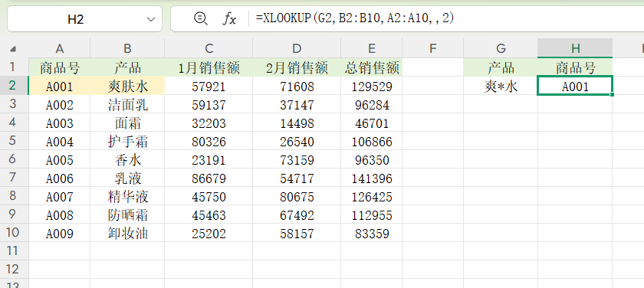
Task: Select cell with value 25202
Action: (x=209, y=233)
